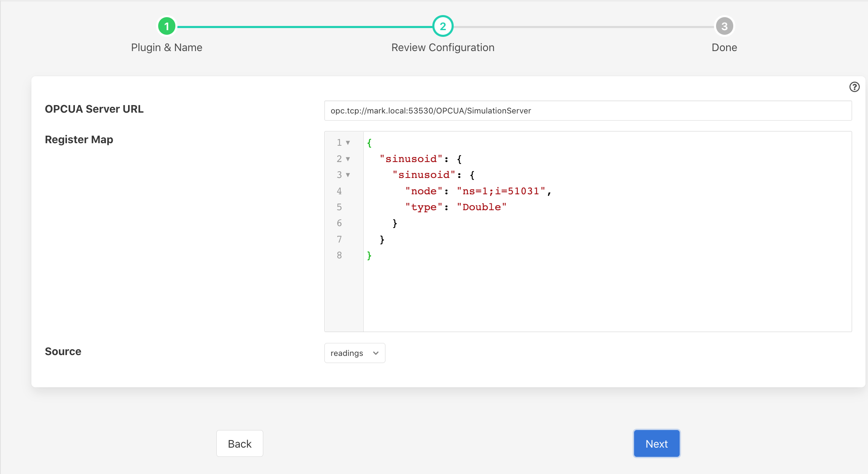Screen dimensions: 868x474
Task: Click line number 7 in the gutter
Action: point(339,239)
